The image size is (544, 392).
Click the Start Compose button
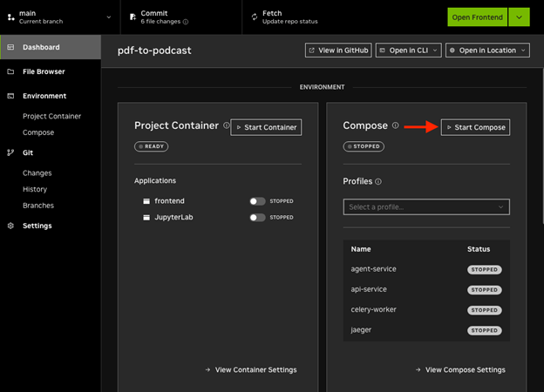pyautogui.click(x=475, y=127)
